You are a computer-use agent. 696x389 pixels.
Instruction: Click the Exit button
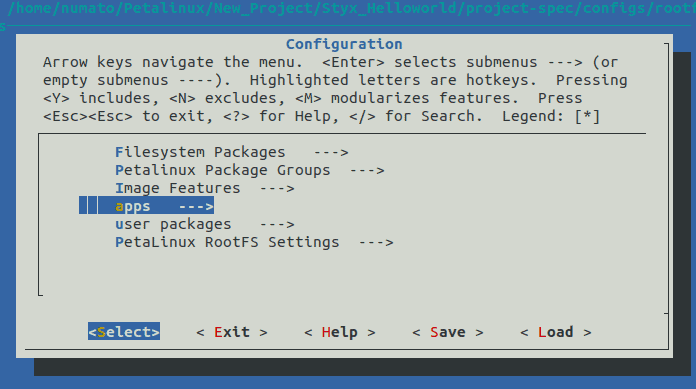232,332
